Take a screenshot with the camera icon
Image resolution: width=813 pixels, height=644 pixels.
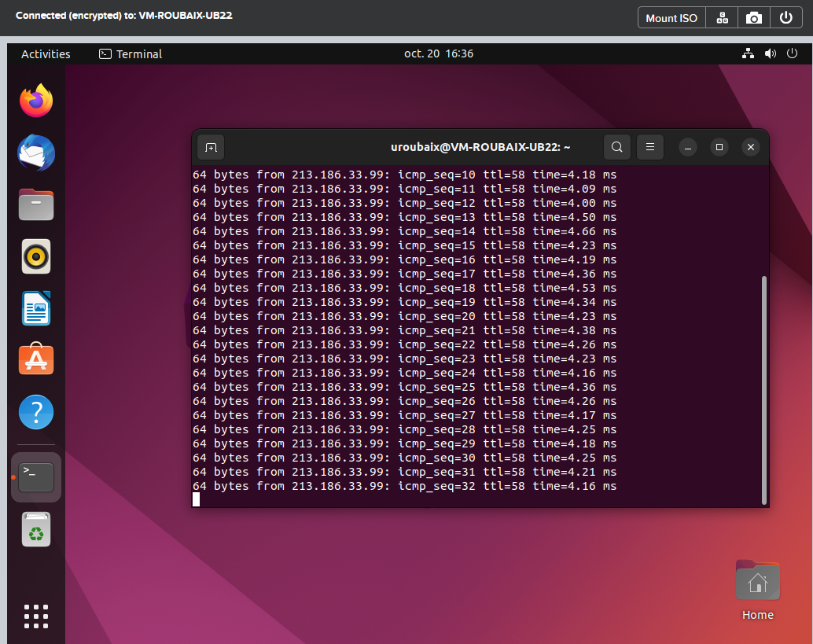click(x=753, y=18)
